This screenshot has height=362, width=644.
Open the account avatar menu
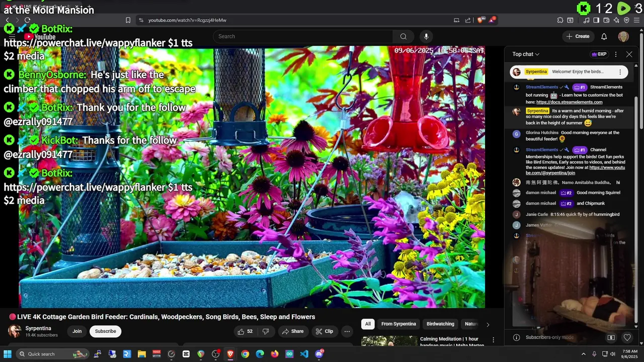click(x=623, y=36)
